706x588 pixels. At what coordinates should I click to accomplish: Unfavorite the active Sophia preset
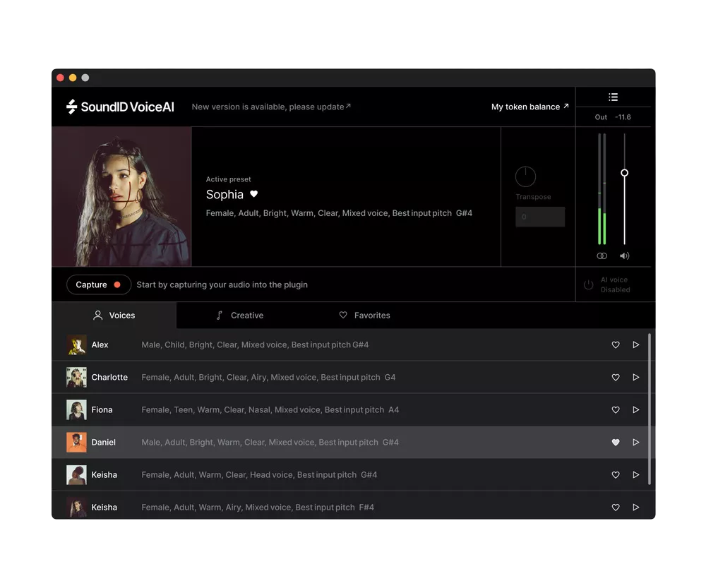point(253,194)
